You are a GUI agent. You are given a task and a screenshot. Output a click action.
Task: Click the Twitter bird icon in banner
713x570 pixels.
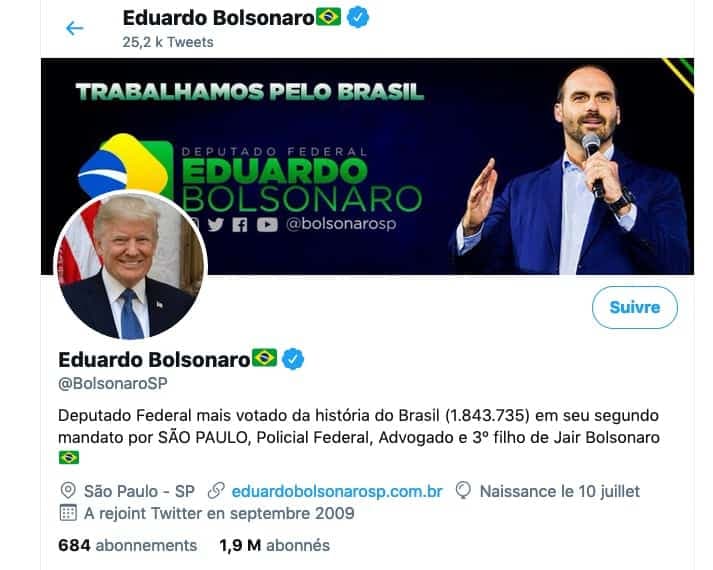click(x=215, y=225)
